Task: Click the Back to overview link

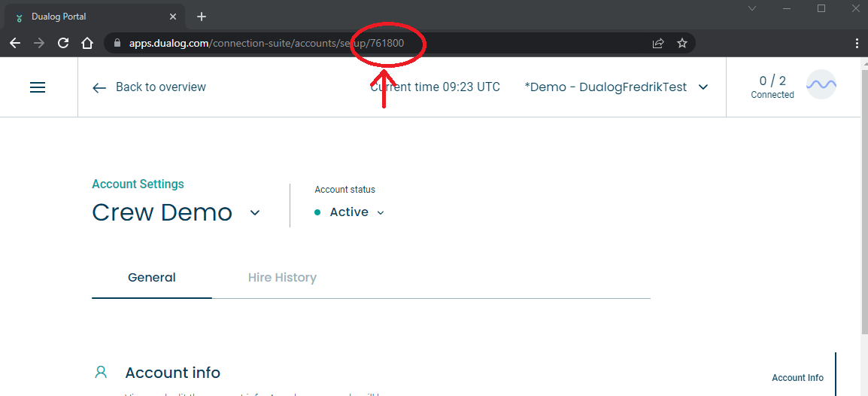Action: pos(149,87)
